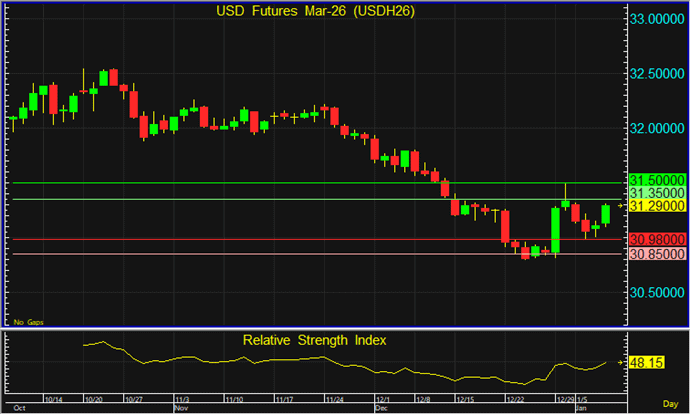Click the 11/3 date axis label

(182, 400)
